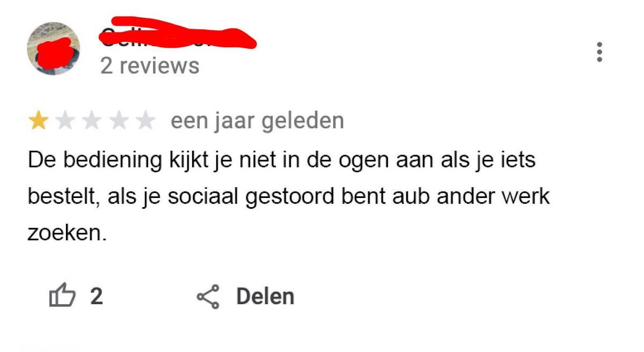This screenshot has height=352, width=644.
Task: Click the fourth grey rating star
Action: click(119, 121)
